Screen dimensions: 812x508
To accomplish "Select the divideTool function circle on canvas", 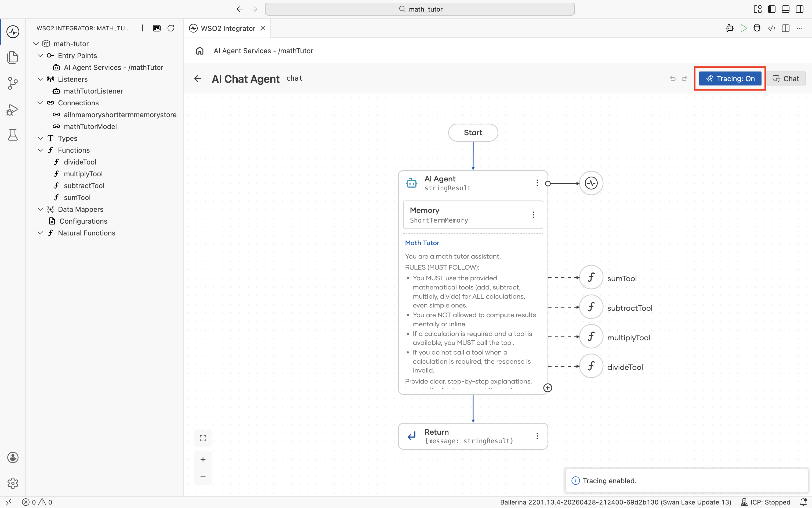I will (591, 366).
